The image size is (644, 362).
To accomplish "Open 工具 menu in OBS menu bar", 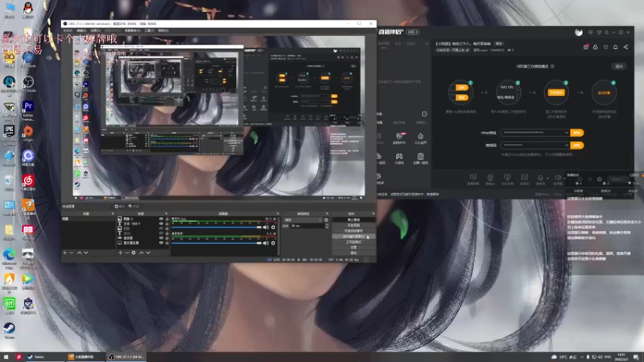I will [x=149, y=31].
